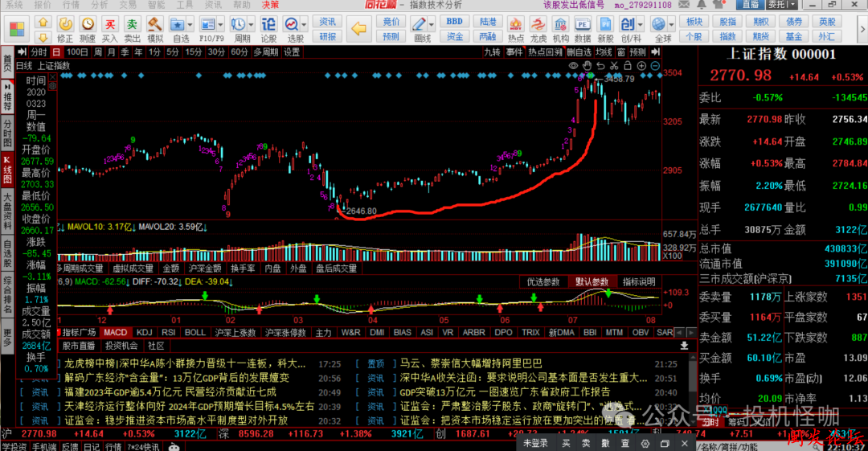
Task: Toggle the 九转 indicator
Action: point(492,52)
